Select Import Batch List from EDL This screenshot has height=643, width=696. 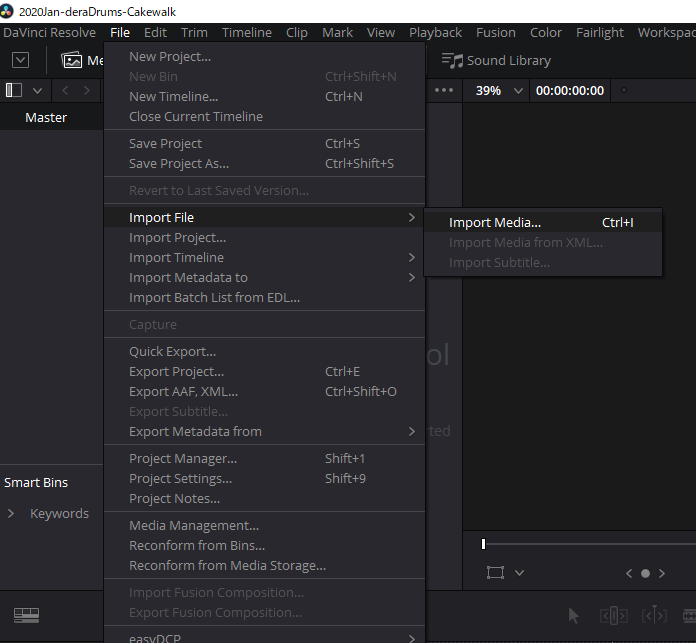pyautogui.click(x=265, y=297)
